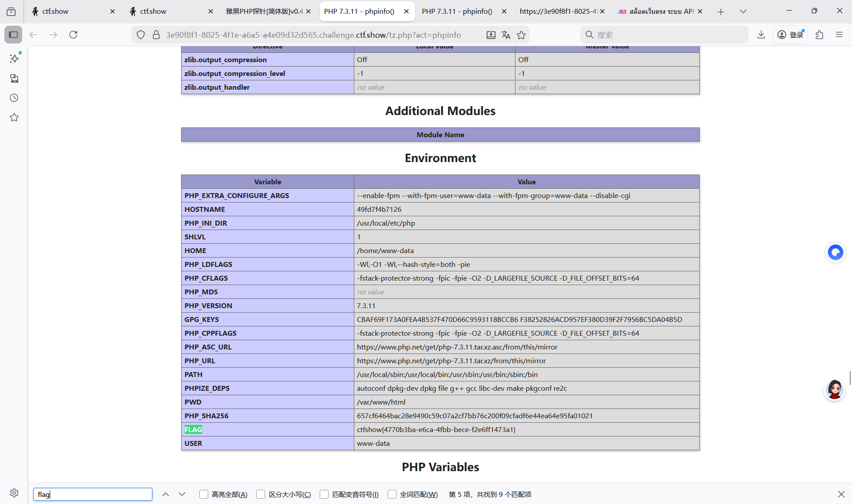Click the page vertical scrollbar thumb
Viewport: 852px width, 504px height.
pos(850,378)
